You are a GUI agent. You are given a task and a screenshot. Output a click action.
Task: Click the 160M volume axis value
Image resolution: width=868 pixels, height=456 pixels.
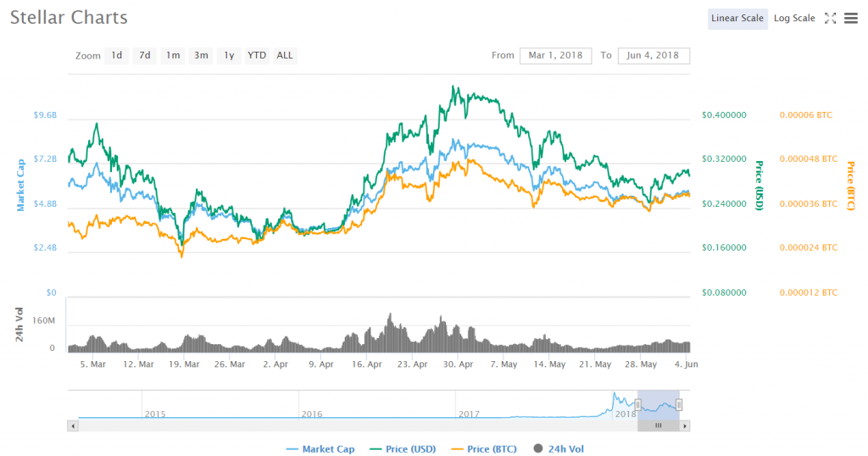pos(44,321)
